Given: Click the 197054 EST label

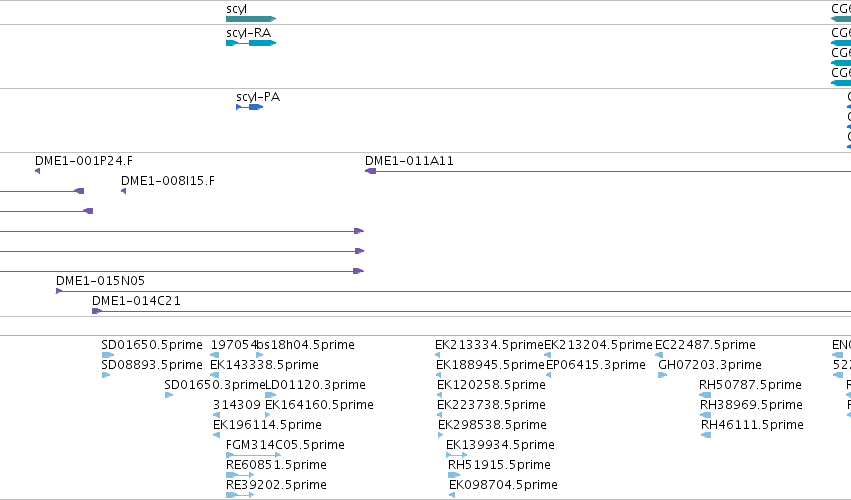Looking at the screenshot, I should [233, 345].
